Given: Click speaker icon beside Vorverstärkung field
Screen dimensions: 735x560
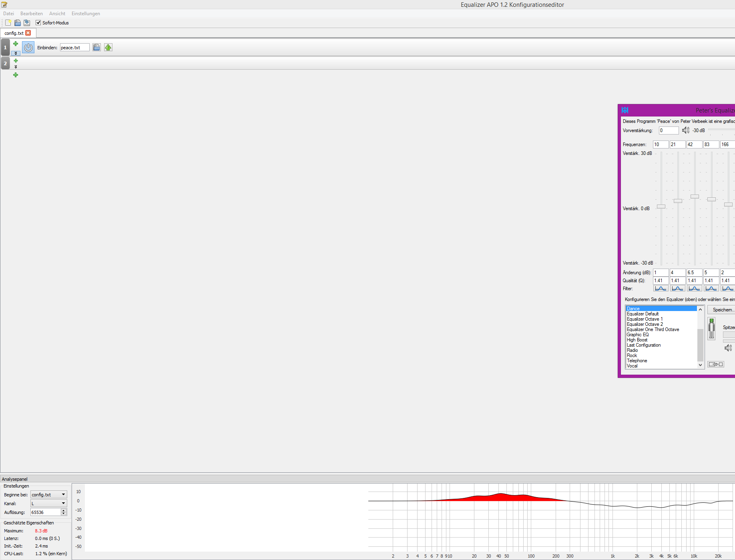Looking at the screenshot, I should 686,130.
